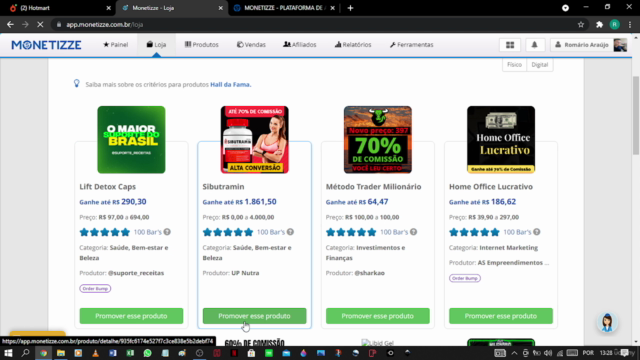
Task: Open Sibutramin product image
Action: click(x=255, y=140)
